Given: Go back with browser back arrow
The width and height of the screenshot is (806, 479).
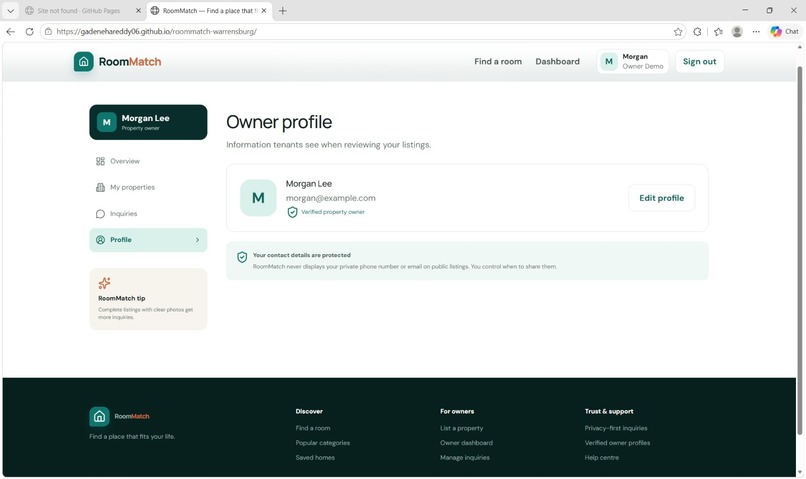Looking at the screenshot, I should click(10, 32).
